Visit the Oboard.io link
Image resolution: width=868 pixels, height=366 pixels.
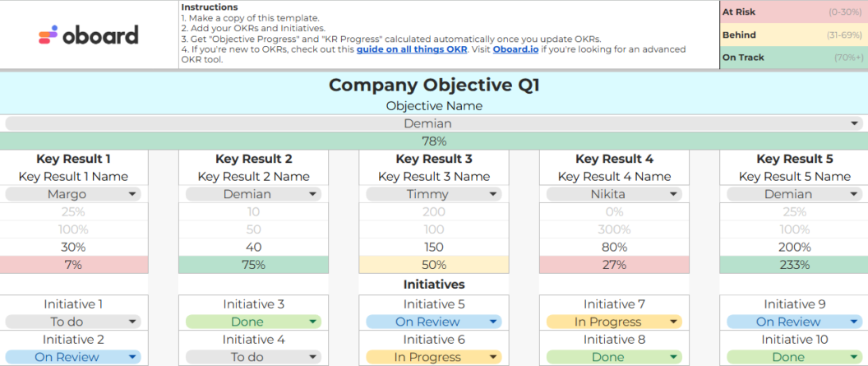tap(516, 49)
